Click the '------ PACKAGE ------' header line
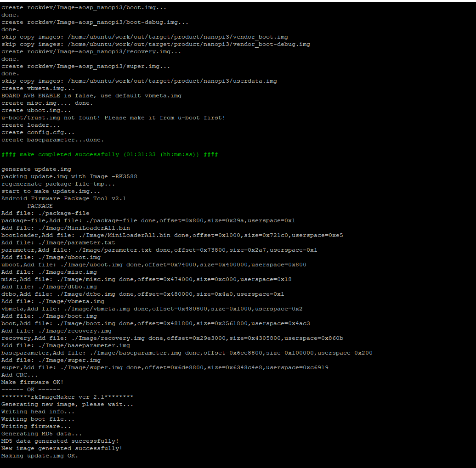This screenshot has width=476, height=468. pos(40,206)
